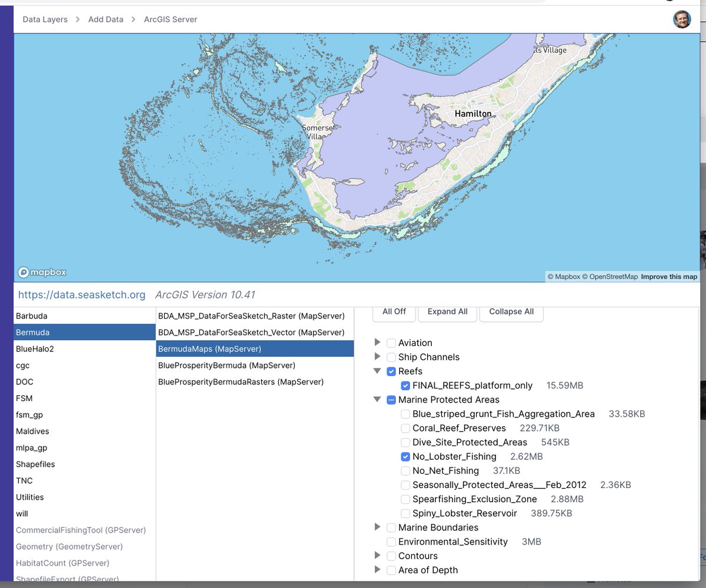This screenshot has width=706, height=588.
Task: Check Blue_striped_grunt_Fish_Aggregation_Area layer
Action: click(405, 414)
